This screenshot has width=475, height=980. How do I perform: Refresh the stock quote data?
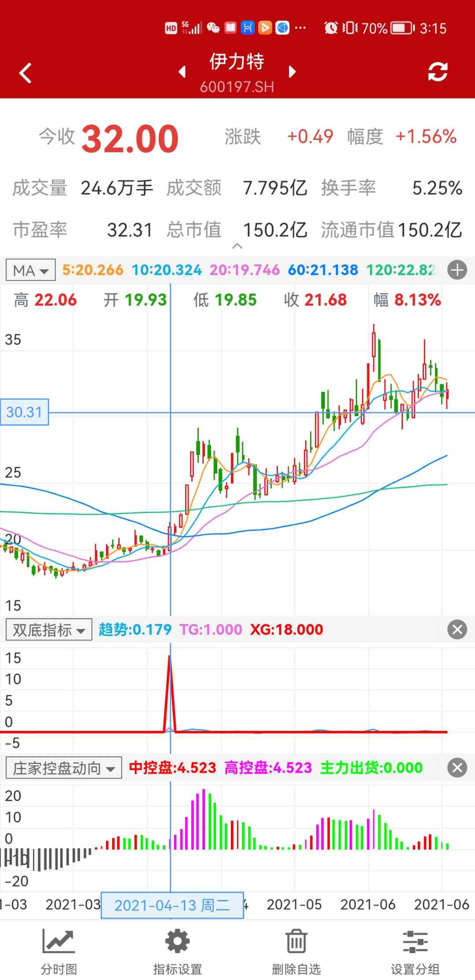tap(438, 72)
